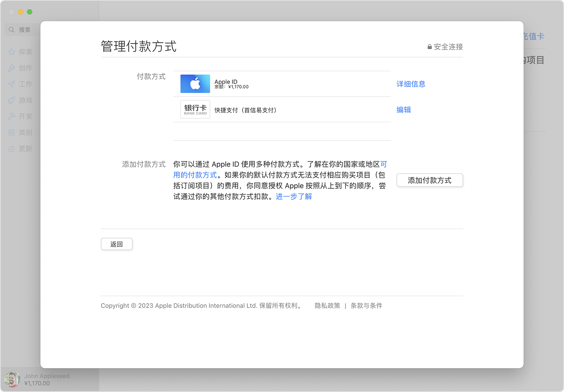564x392 pixels.
Task: Open the 进一步了解 link
Action: point(294,196)
